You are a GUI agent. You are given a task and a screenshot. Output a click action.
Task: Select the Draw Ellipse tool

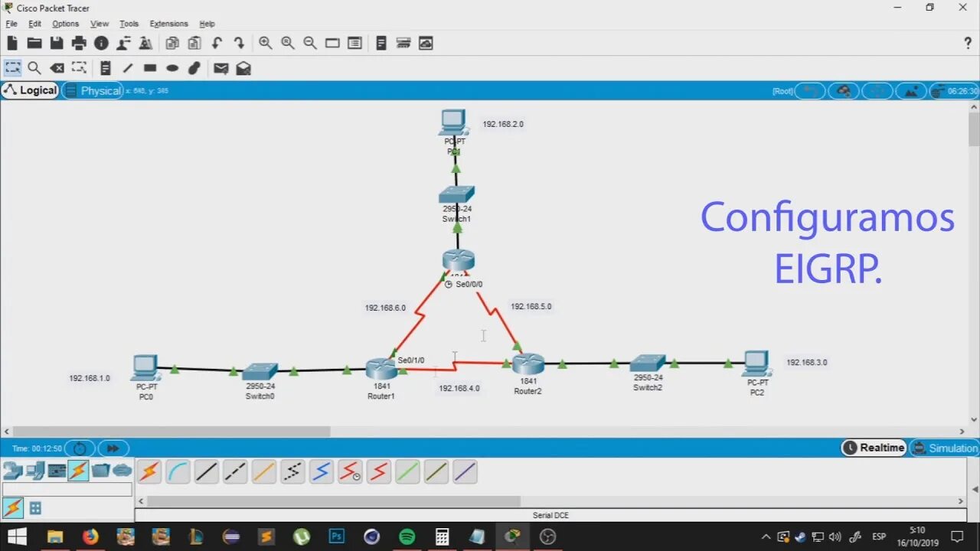(172, 68)
